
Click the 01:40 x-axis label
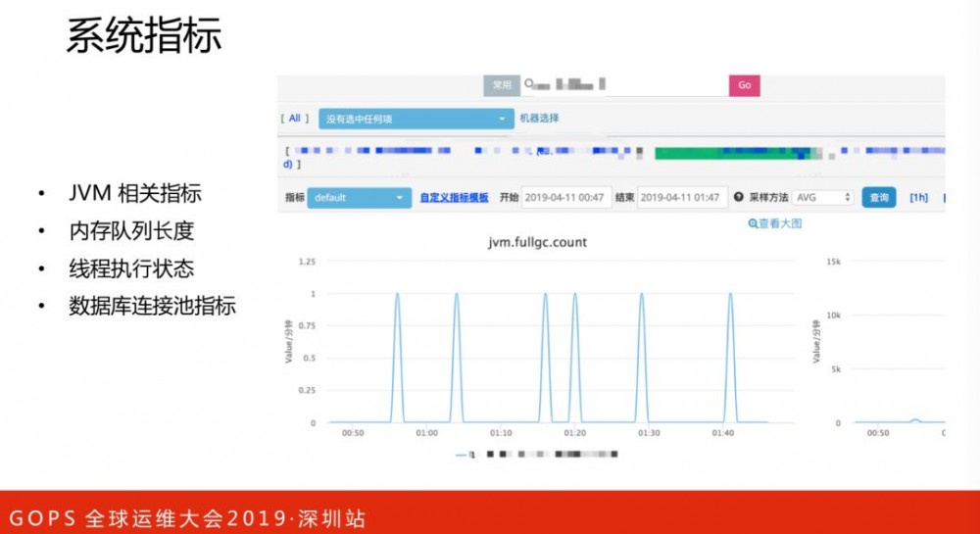coord(723,433)
